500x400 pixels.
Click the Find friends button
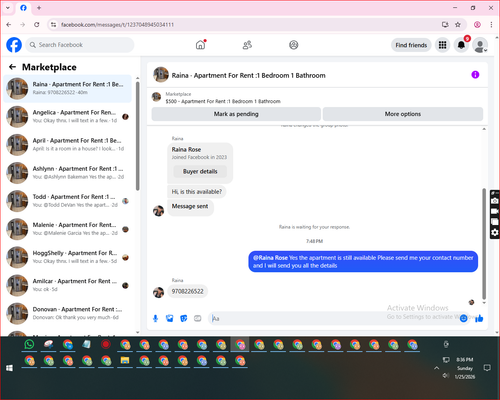pos(411,45)
